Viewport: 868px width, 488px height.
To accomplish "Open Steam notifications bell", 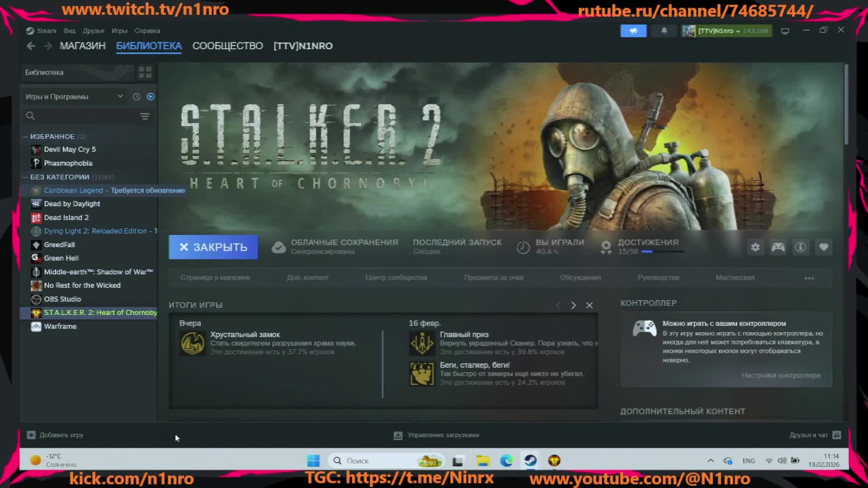I will tap(663, 30).
